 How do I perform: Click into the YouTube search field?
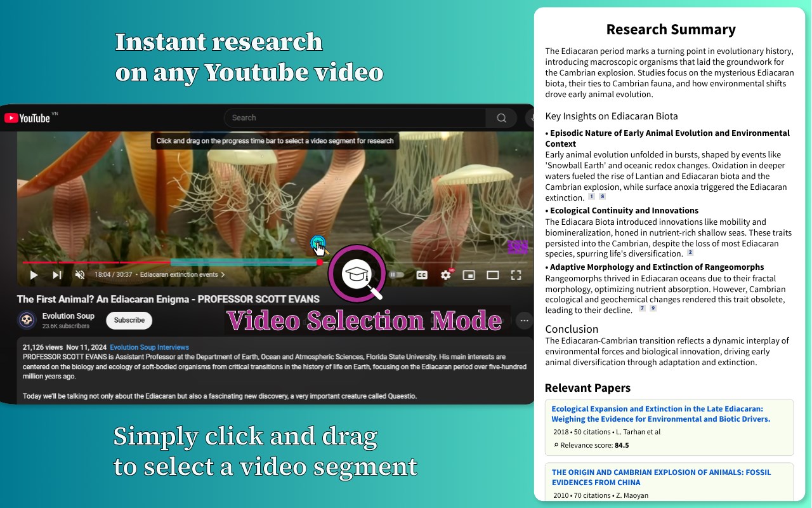coord(355,117)
